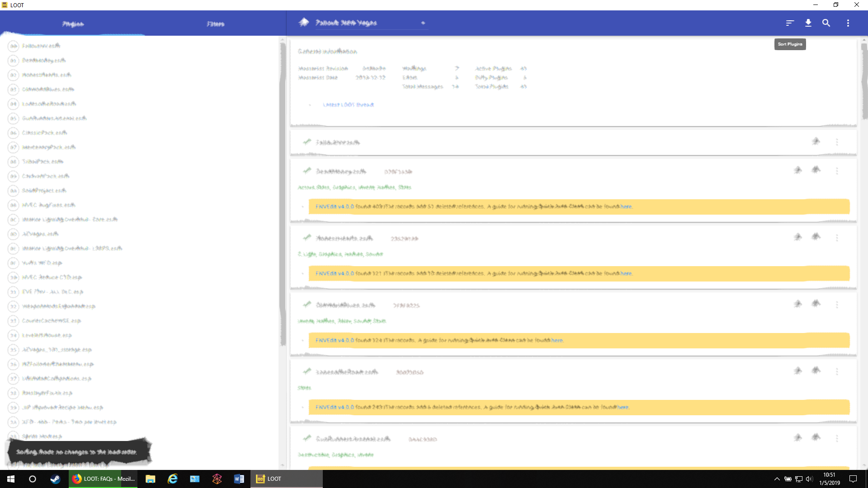Open Microsoft Word from the taskbar
868x488 pixels.
click(x=239, y=479)
